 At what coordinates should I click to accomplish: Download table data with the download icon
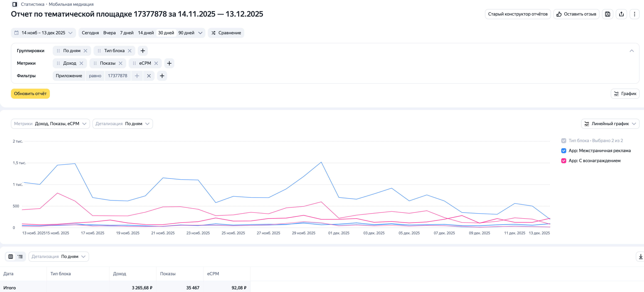coord(641,257)
